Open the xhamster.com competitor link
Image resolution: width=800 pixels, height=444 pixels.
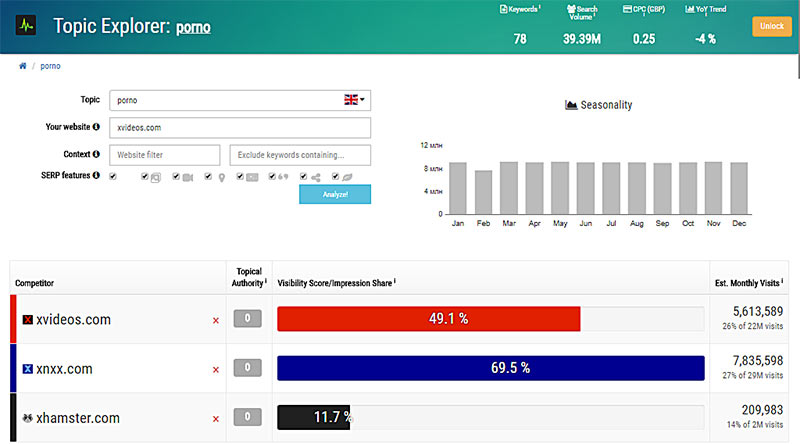click(x=78, y=418)
